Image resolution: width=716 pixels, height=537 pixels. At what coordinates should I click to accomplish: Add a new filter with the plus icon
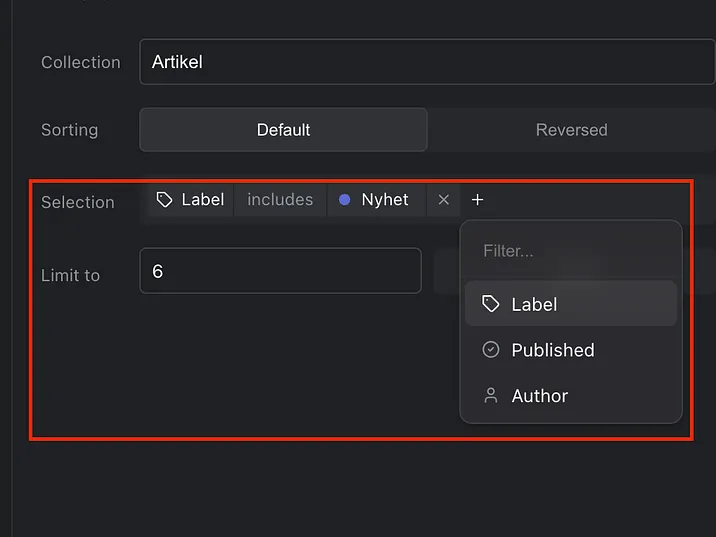point(477,200)
